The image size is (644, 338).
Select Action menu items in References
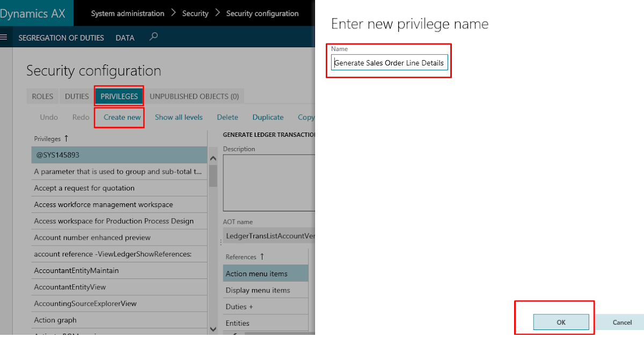click(x=266, y=273)
